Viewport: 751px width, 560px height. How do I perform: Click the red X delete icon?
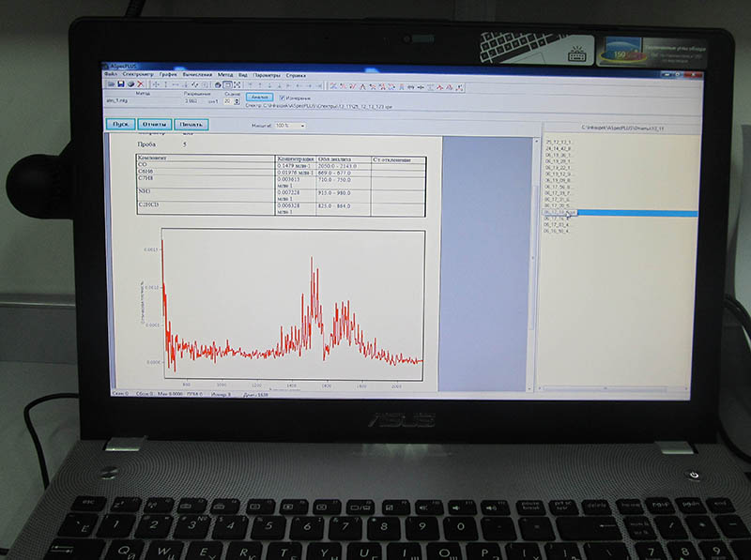[x=141, y=84]
